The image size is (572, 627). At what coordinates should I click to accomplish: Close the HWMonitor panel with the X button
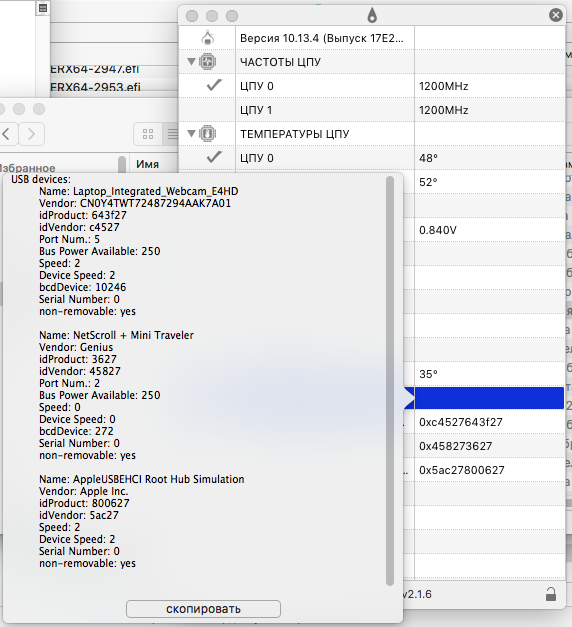555,15
